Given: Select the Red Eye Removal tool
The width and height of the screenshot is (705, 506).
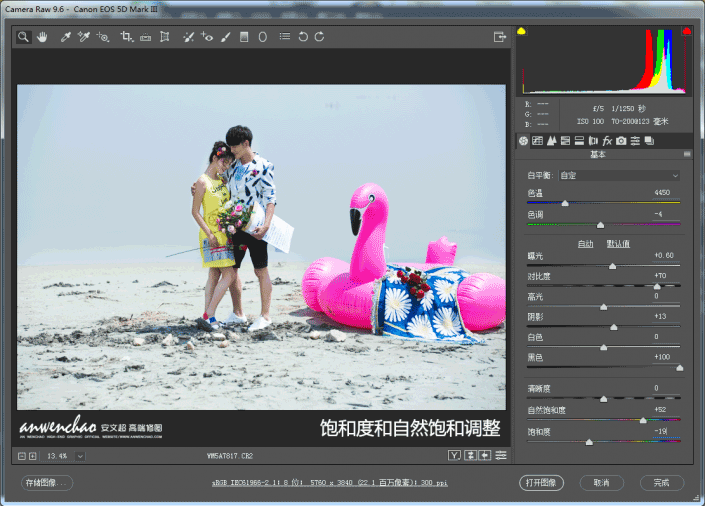Looking at the screenshot, I should coord(207,37).
